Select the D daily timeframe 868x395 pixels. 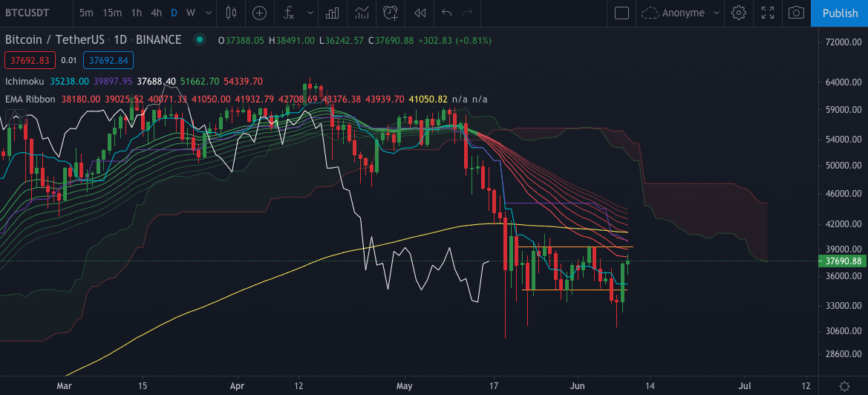[x=174, y=13]
